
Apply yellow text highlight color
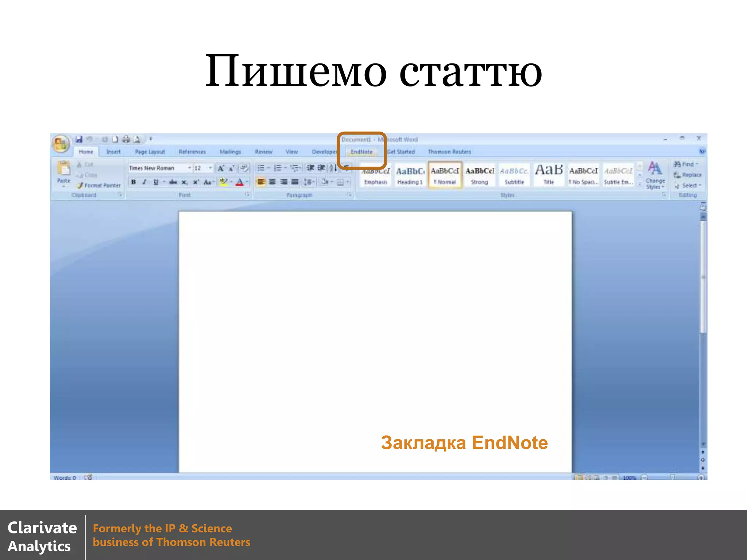point(223,182)
